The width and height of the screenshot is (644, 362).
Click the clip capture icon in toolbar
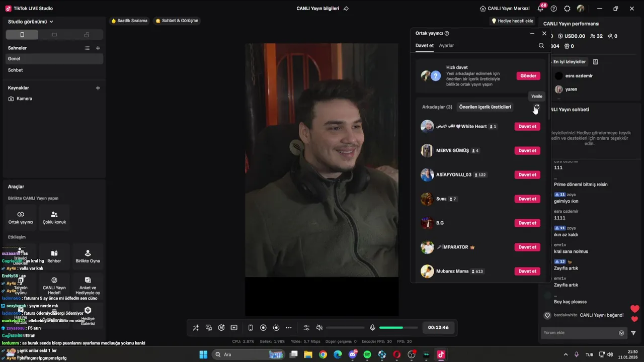[x=234, y=328]
